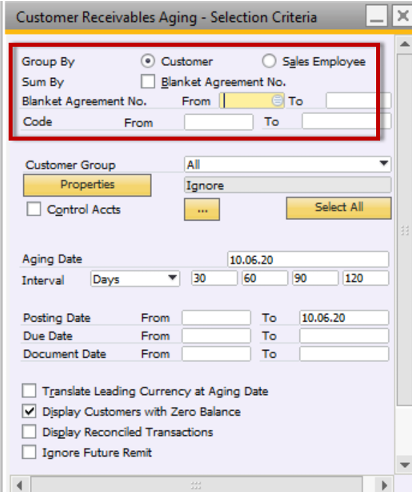Screen dimensions: 412x492
Task: Uncheck Display Customers with Zero Balance
Action: (29, 411)
